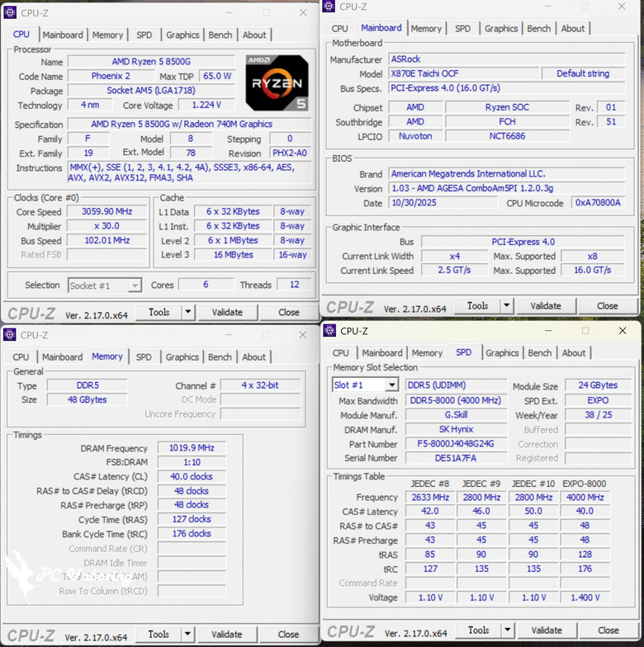This screenshot has height=647, width=644.
Task: Click Validate button in the CPU window
Action: pos(228,312)
